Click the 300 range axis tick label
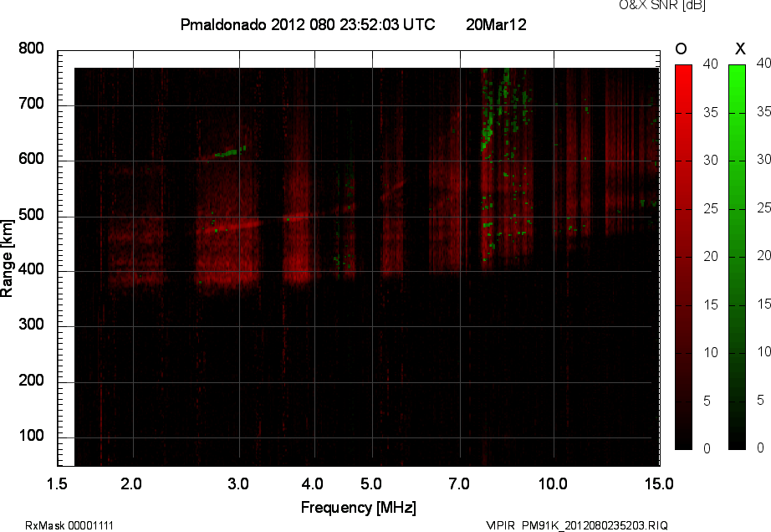The image size is (771, 532). 31,325
